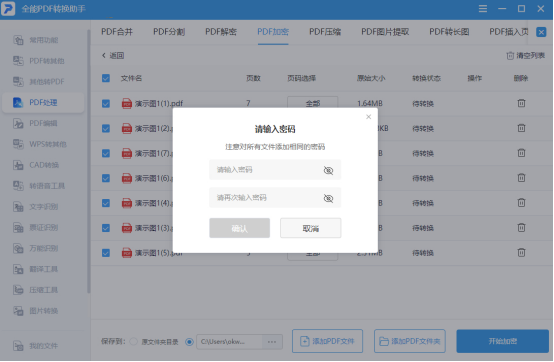The image size is (554, 362).
Task: Open the 万能识别 sidebar icon
Action: [x=18, y=248]
